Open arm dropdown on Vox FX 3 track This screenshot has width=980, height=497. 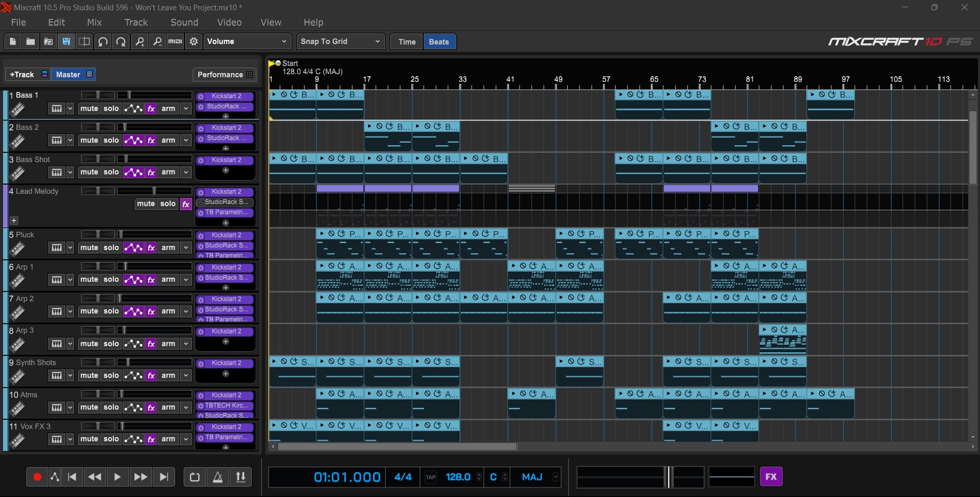point(186,439)
